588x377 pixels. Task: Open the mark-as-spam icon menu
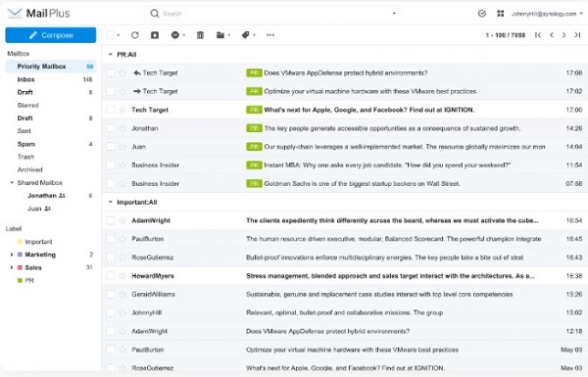177,35
